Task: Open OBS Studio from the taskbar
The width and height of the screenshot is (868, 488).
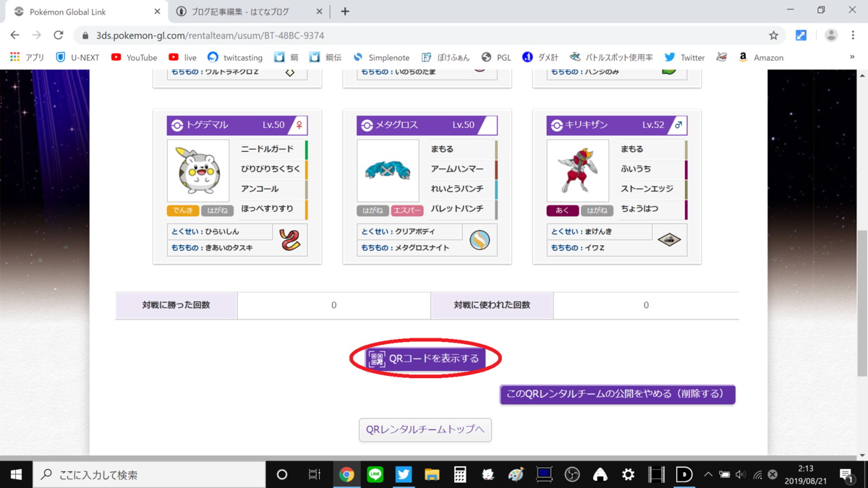Action: pos(572,474)
